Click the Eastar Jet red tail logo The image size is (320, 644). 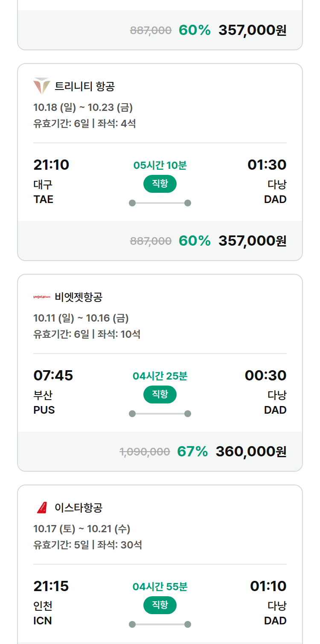[x=42, y=508]
